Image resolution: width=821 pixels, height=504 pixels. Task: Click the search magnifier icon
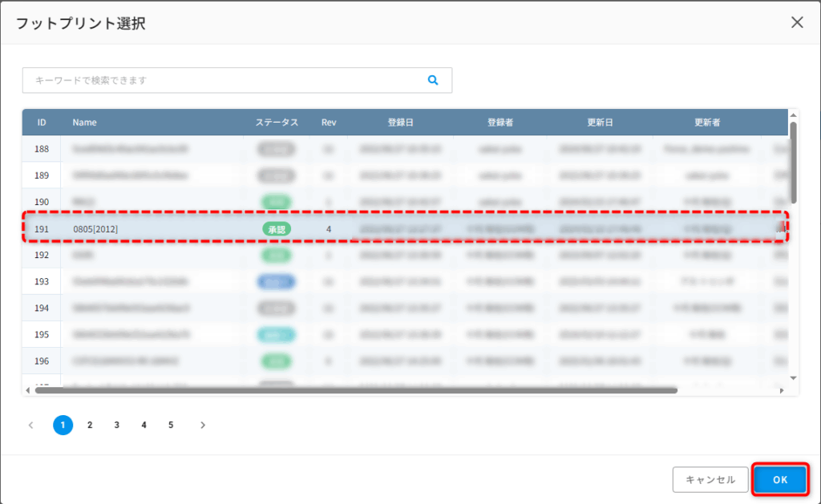(x=432, y=80)
